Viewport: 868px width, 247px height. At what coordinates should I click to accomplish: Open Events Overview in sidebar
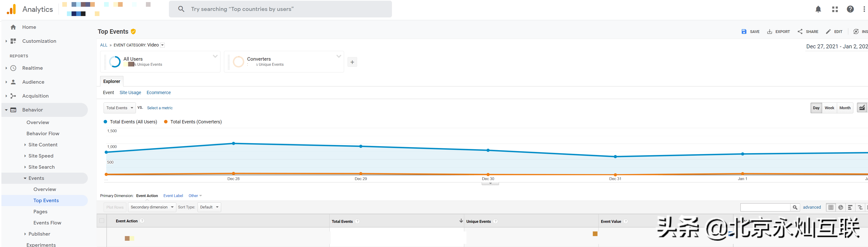[x=44, y=190]
